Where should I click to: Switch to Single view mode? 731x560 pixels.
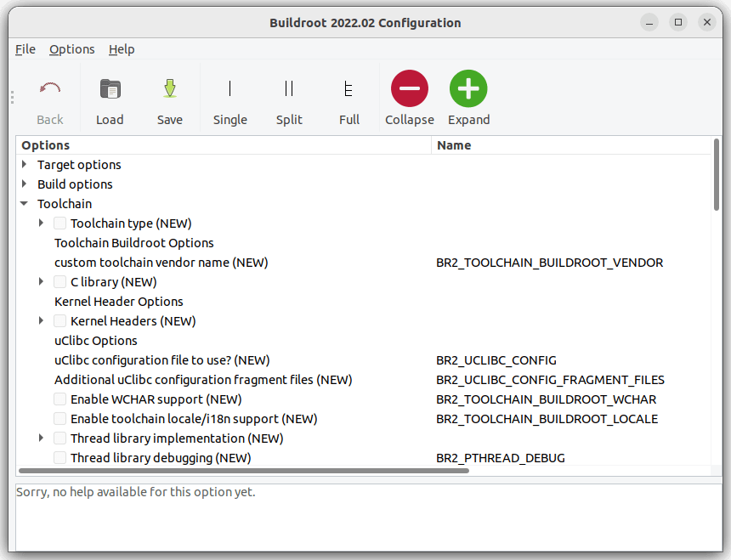pos(229,89)
